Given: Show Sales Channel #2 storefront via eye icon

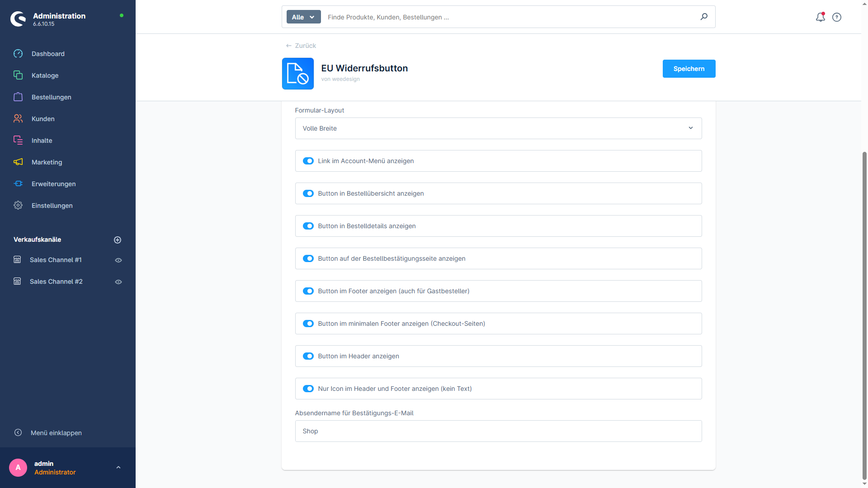Looking at the screenshot, I should pos(118,282).
